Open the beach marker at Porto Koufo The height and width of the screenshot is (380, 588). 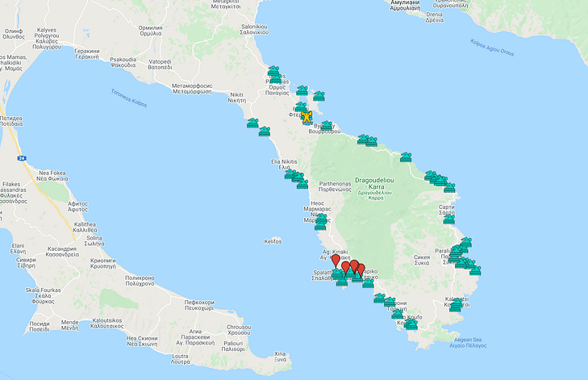click(411, 324)
